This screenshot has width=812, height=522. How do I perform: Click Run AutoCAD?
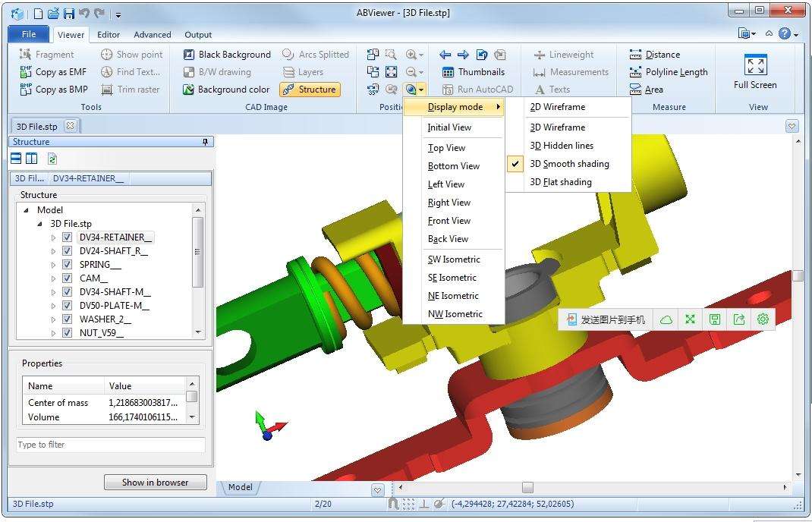(477, 89)
